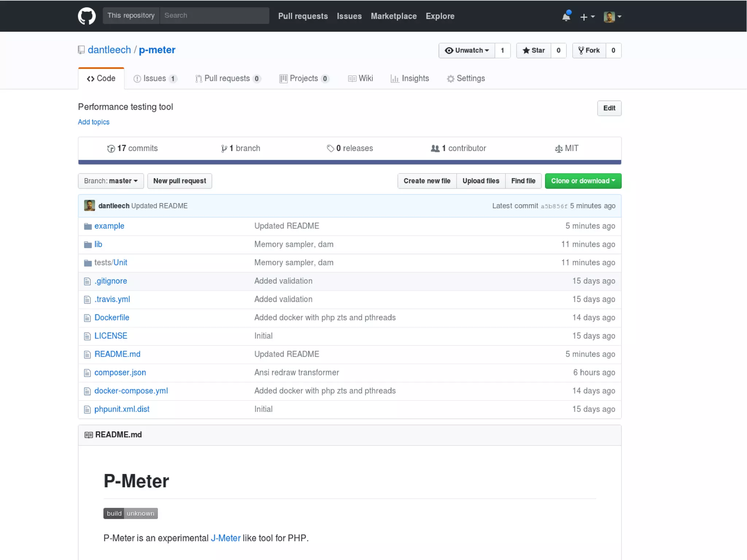Click dantleech avatar in latest commit row
The width and height of the screenshot is (747, 560).
coord(90,206)
